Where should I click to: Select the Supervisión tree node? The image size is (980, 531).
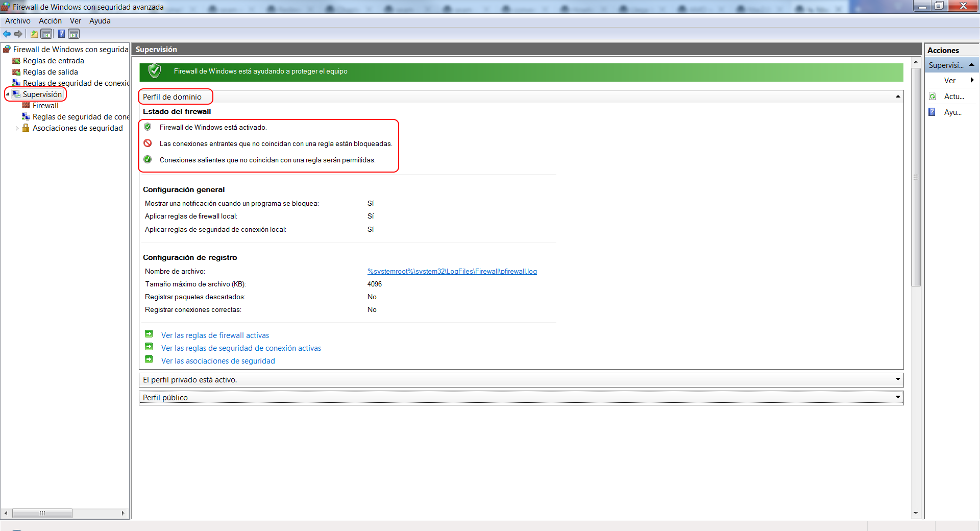[42, 94]
